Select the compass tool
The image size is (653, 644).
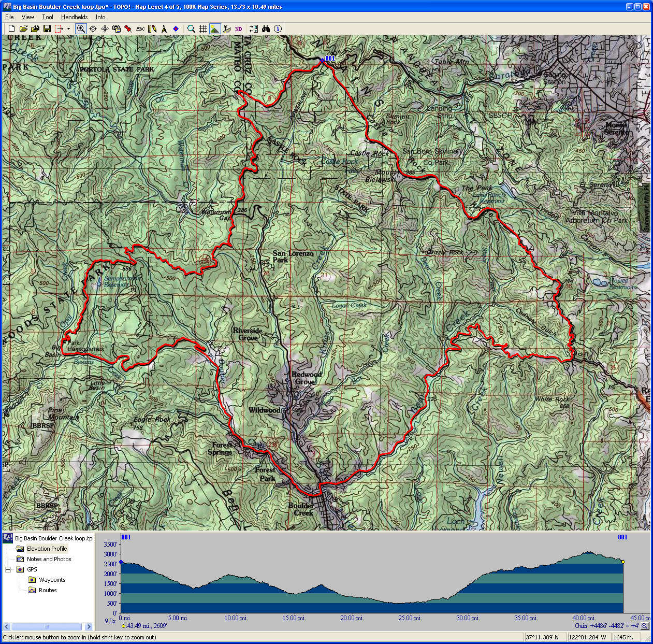pos(164,29)
